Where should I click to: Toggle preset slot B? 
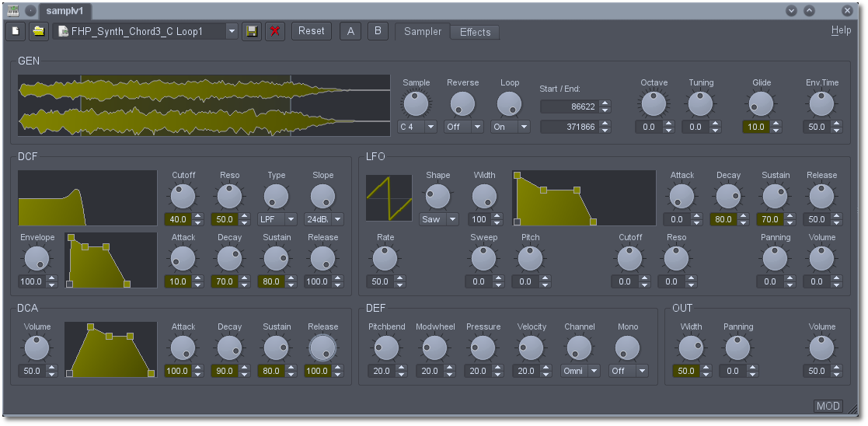(378, 31)
